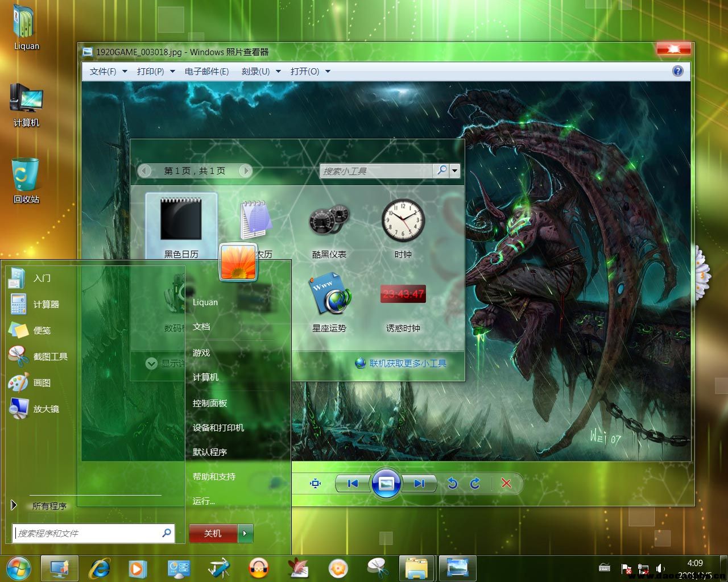Expand shutdown options arrow next to 关机
Screen dimensions: 728x582
[245, 533]
